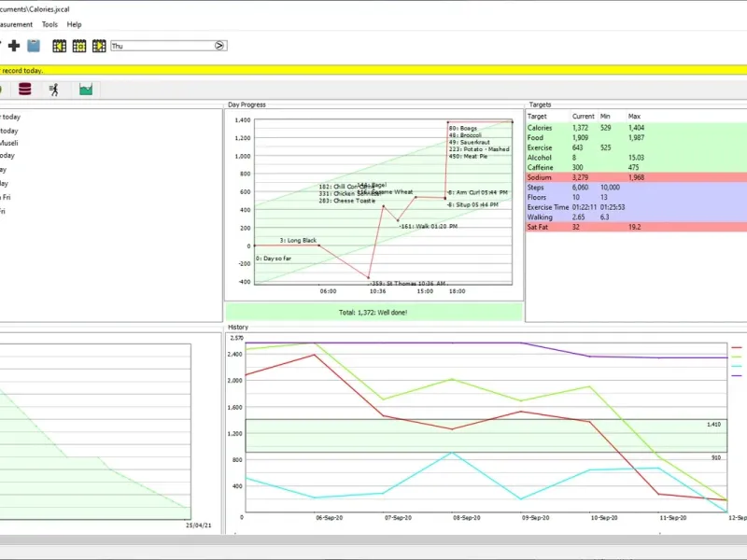Click the Calories target row
This screenshot has height=560, width=747.
636,128
